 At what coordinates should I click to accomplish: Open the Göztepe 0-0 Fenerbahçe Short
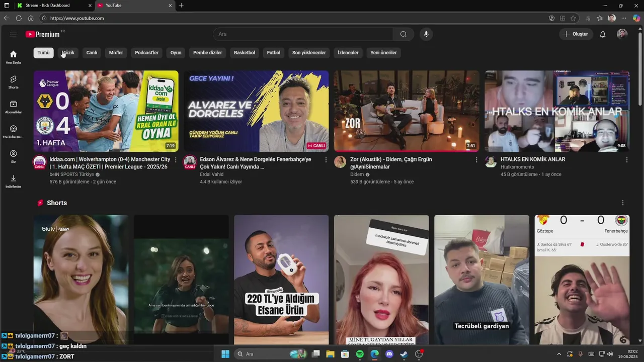click(582, 280)
